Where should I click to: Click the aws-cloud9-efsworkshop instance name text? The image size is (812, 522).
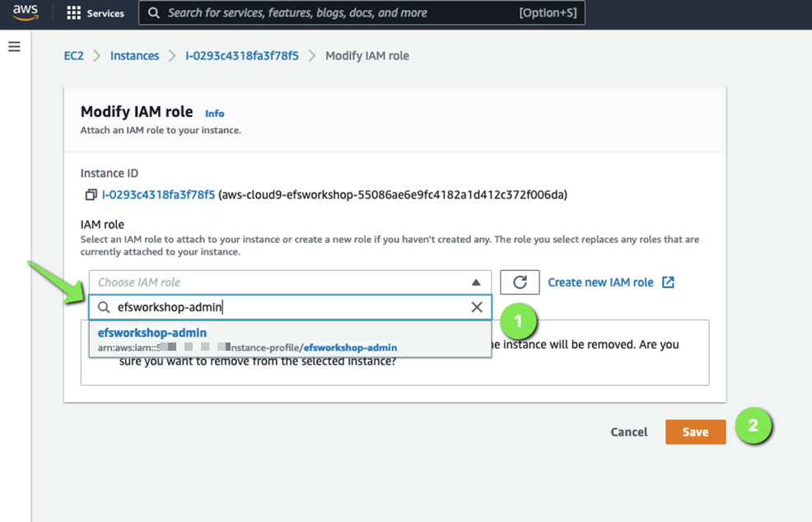(393, 194)
